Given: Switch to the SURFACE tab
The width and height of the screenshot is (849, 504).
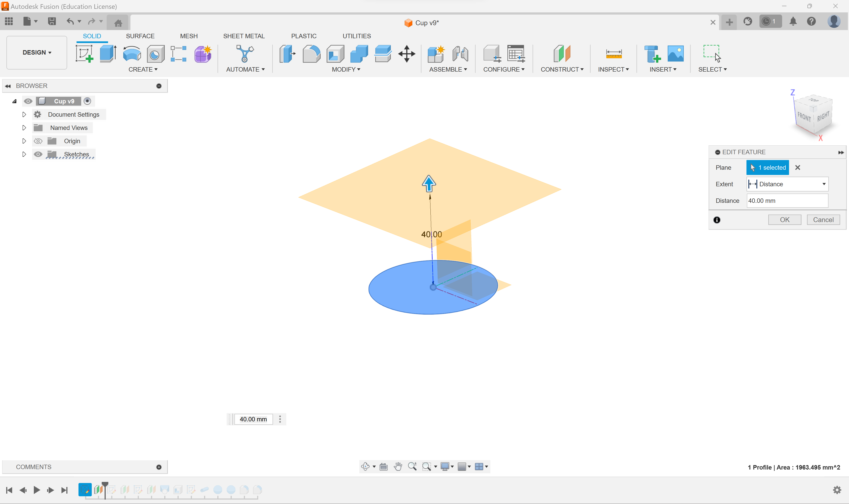Looking at the screenshot, I should pos(140,36).
